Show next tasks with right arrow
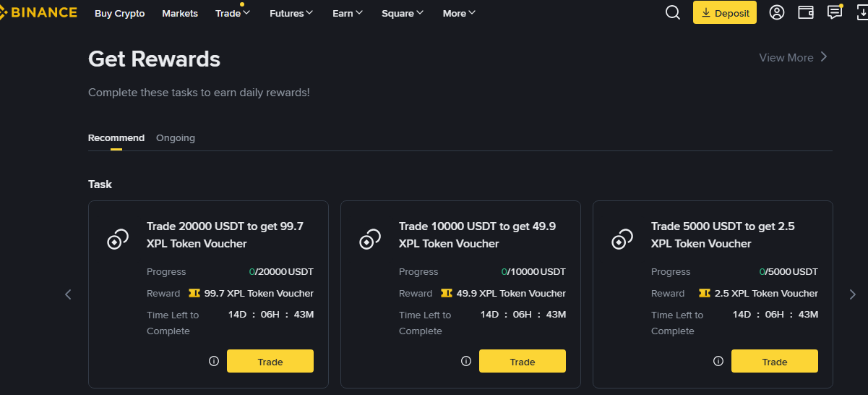Image resolution: width=868 pixels, height=395 pixels. pos(853,294)
